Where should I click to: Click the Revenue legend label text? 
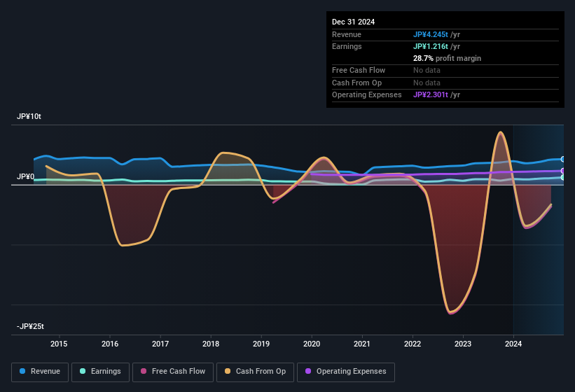click(46, 372)
